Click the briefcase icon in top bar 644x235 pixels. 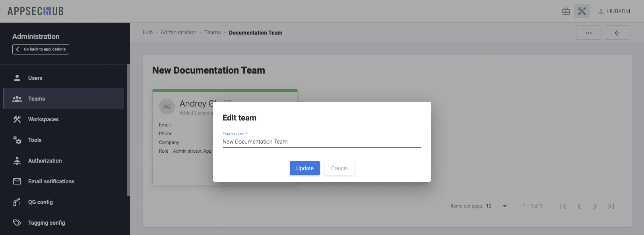point(566,11)
